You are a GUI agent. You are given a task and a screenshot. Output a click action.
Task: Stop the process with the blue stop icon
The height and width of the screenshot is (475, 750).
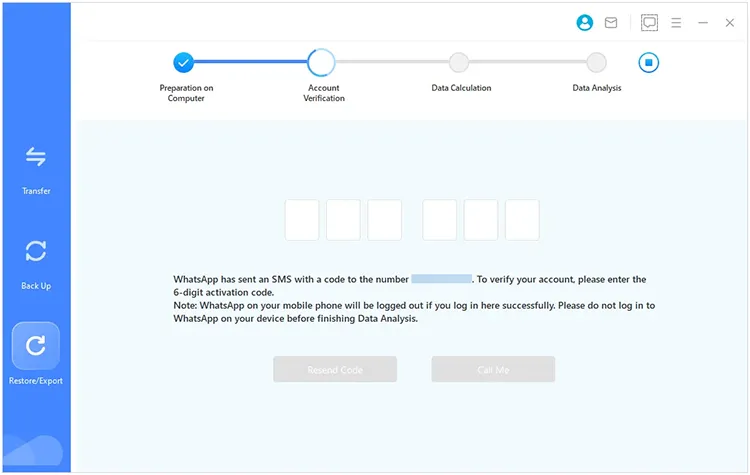click(x=649, y=63)
